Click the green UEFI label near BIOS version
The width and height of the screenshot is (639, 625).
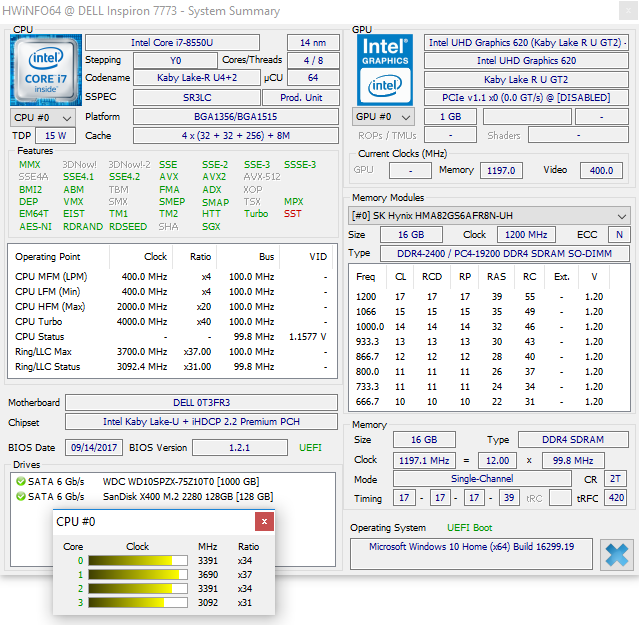pyautogui.click(x=310, y=448)
